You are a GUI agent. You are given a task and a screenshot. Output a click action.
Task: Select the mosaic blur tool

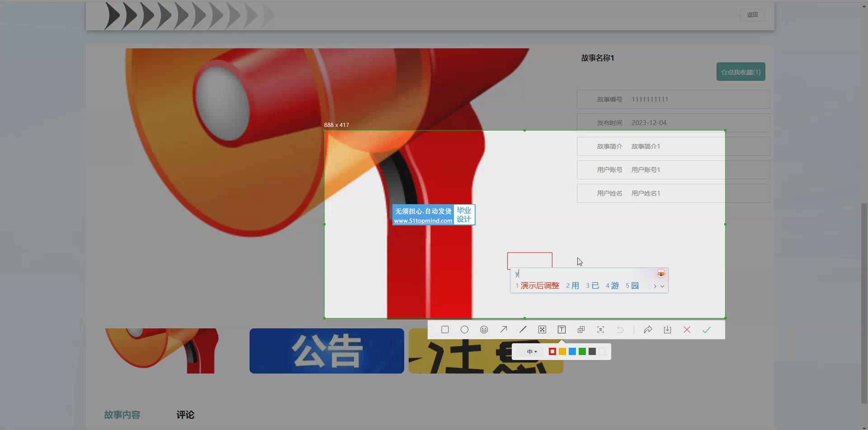[x=542, y=330]
